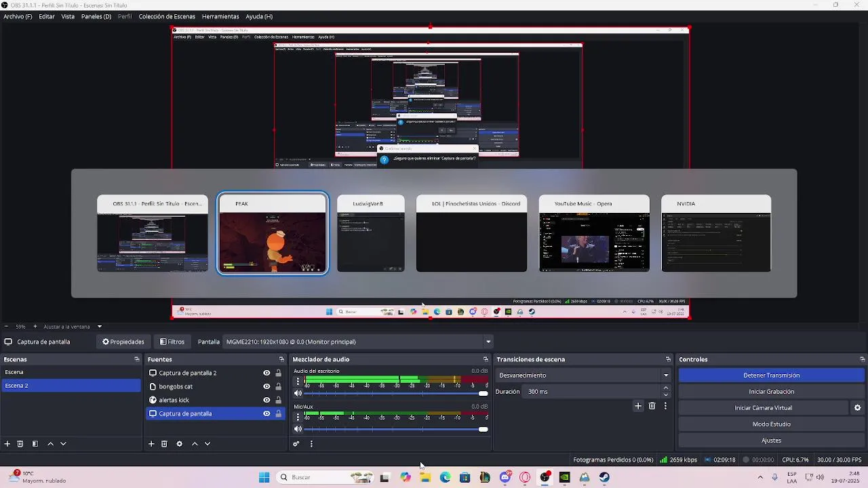
Task: Click Iniciar Grabación button
Action: (x=772, y=392)
